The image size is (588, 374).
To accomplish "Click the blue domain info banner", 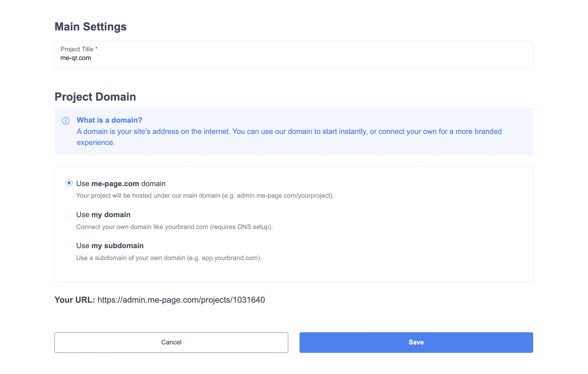I will point(293,131).
